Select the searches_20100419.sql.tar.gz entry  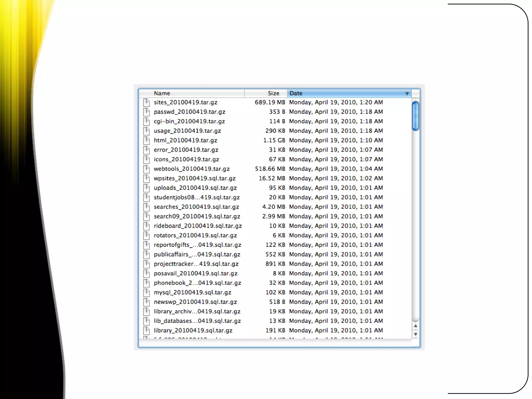point(196,207)
